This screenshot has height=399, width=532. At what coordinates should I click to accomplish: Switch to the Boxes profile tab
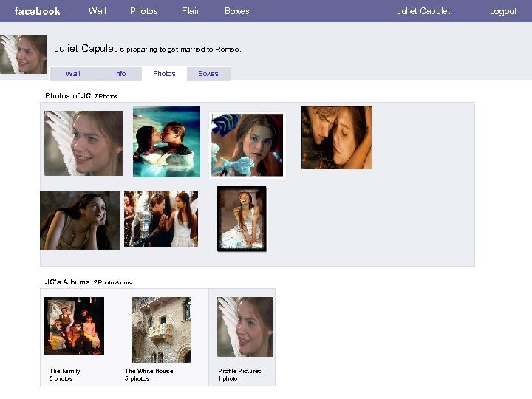click(x=208, y=74)
